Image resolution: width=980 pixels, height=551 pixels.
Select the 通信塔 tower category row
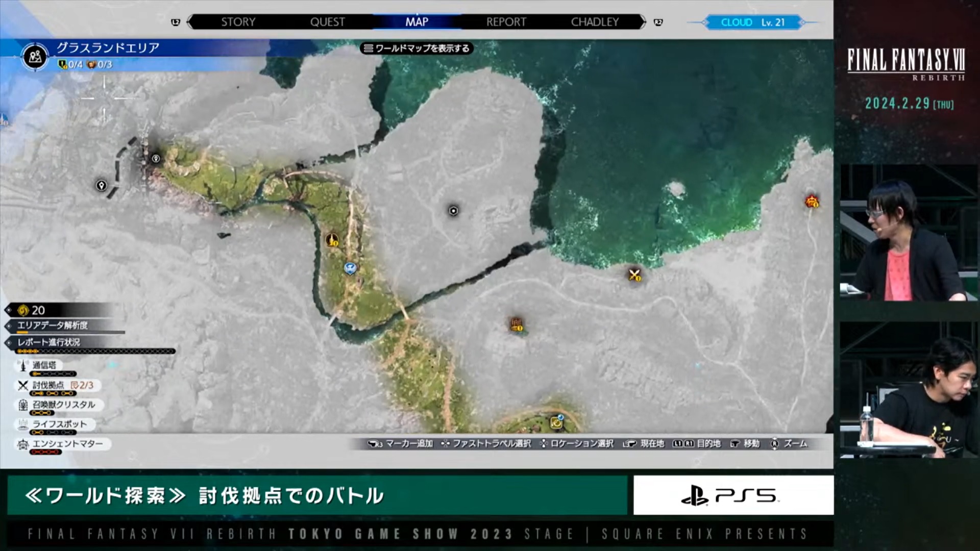(x=40, y=365)
